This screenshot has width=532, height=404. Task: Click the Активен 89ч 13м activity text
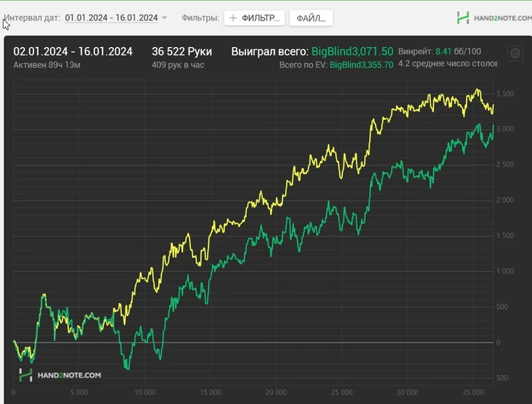click(x=47, y=65)
